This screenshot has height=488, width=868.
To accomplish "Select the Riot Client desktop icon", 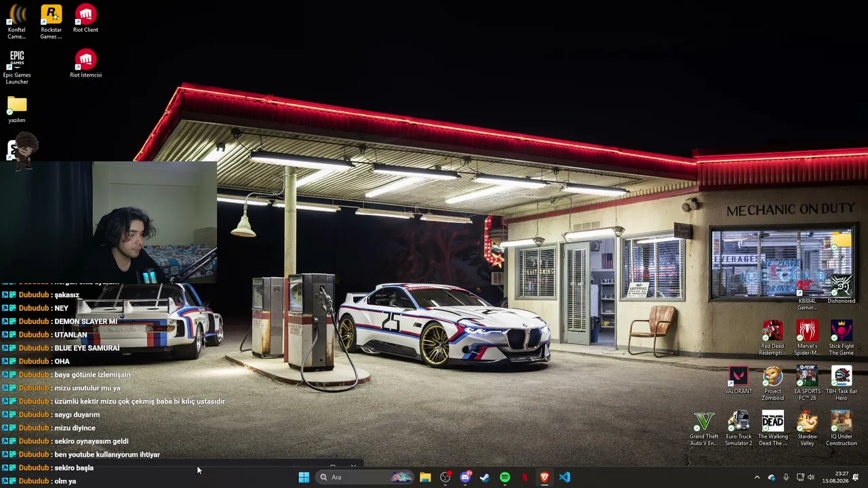I will (x=85, y=19).
